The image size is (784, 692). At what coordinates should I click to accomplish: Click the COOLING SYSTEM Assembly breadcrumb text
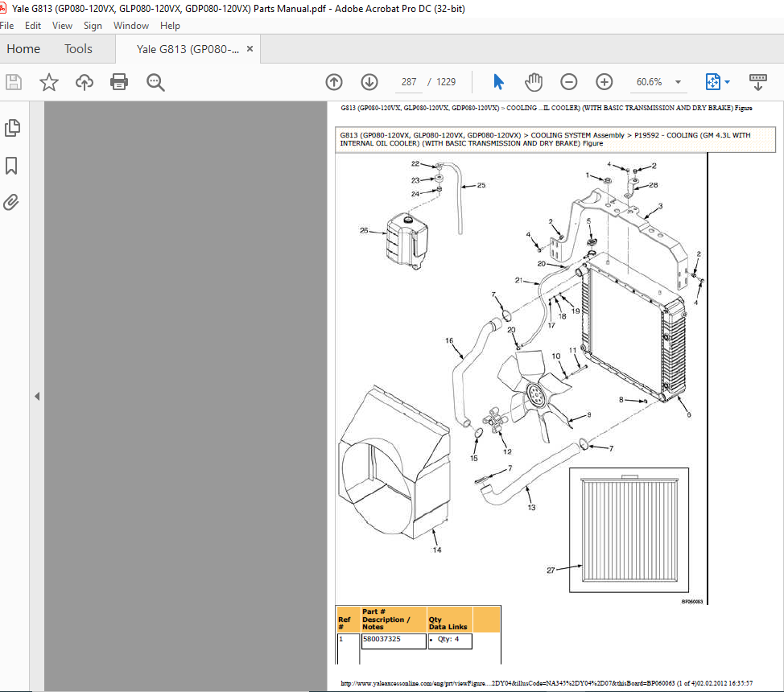577,135
